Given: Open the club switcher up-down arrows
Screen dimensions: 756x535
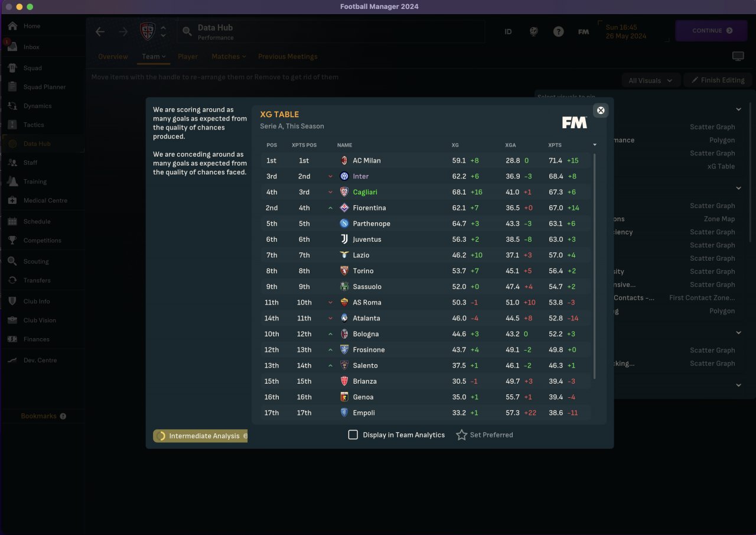Looking at the screenshot, I should 164,31.
